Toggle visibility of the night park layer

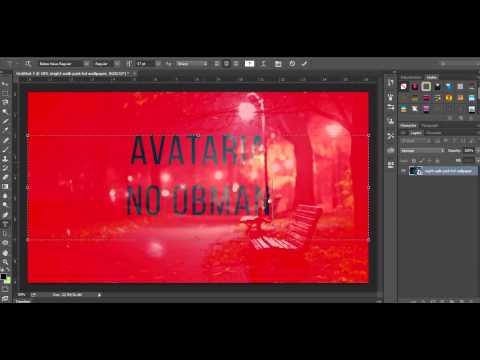click(x=403, y=171)
